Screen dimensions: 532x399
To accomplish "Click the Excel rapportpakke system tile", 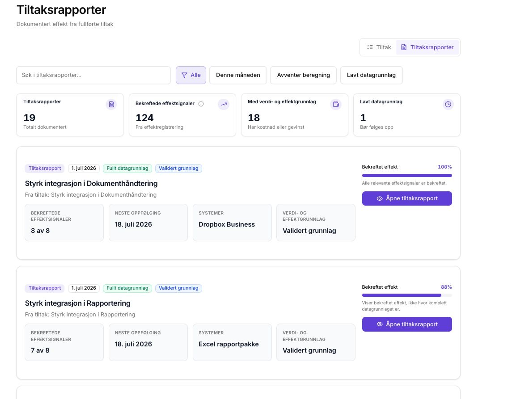I will [x=232, y=342].
